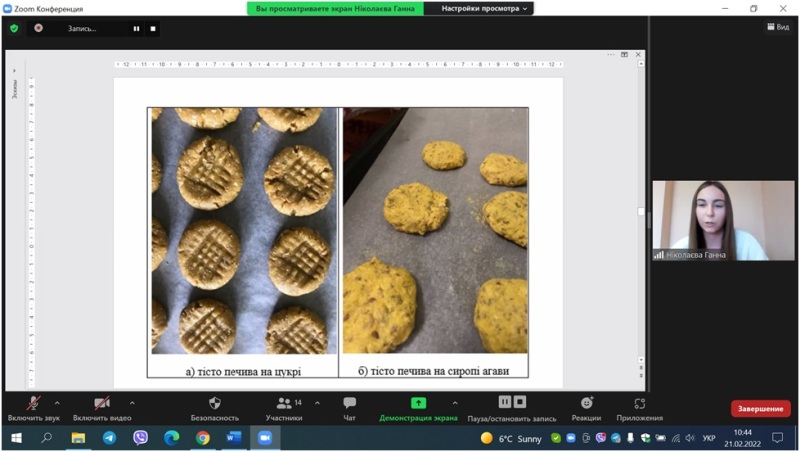Click the red recording indicator icon
This screenshot has height=452, width=800.
tap(38, 28)
